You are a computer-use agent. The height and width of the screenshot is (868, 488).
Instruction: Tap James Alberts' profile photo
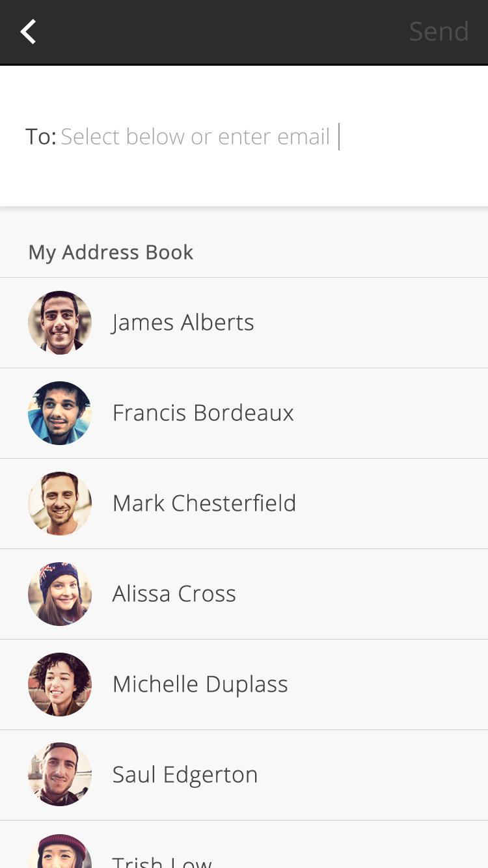click(x=60, y=323)
